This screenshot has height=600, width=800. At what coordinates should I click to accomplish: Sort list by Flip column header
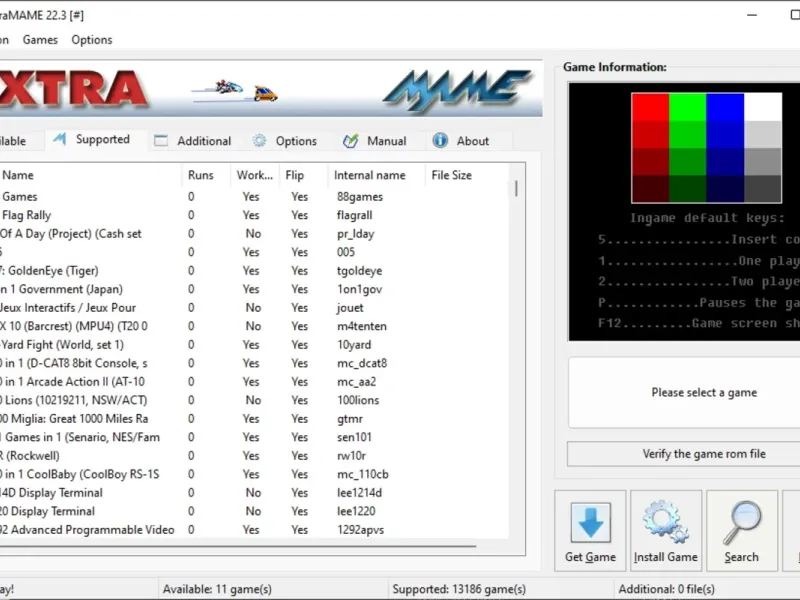pyautogui.click(x=304, y=175)
